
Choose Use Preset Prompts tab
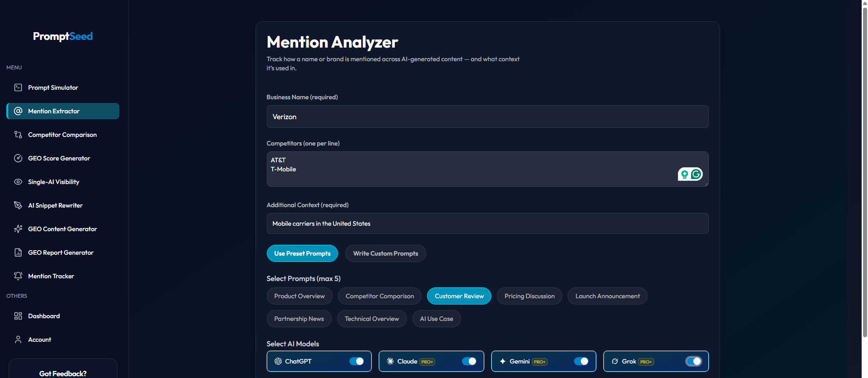302,253
